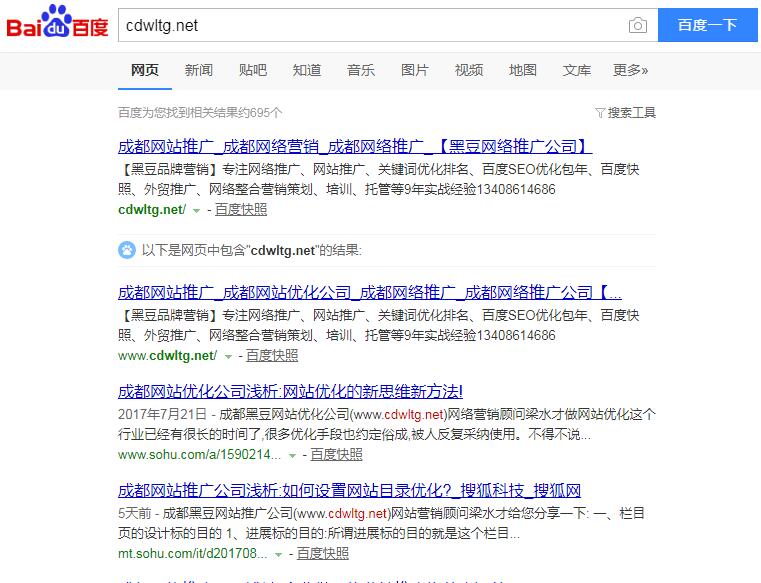Expand dropdown arrow next to www.sohu.com URL

(x=292, y=456)
